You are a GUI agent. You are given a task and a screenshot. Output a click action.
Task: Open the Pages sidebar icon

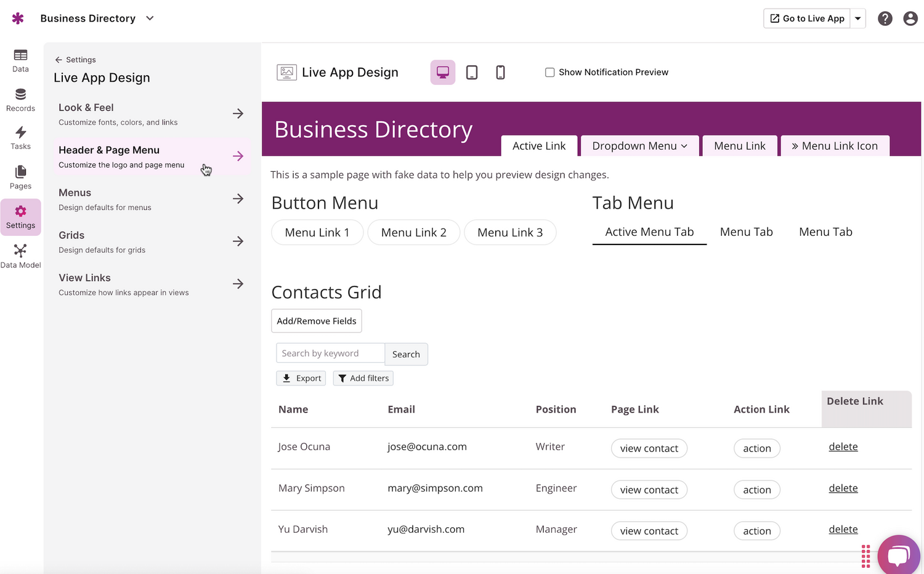[x=20, y=177]
